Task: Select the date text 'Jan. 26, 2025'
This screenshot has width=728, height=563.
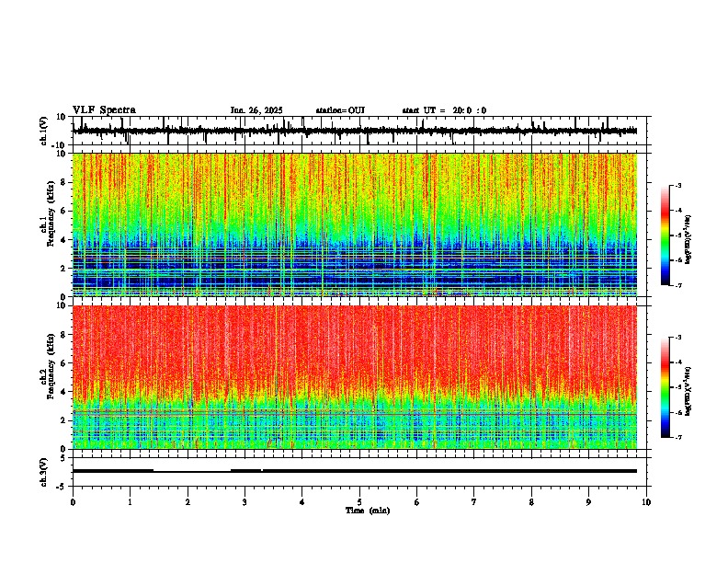Action: click(x=256, y=110)
